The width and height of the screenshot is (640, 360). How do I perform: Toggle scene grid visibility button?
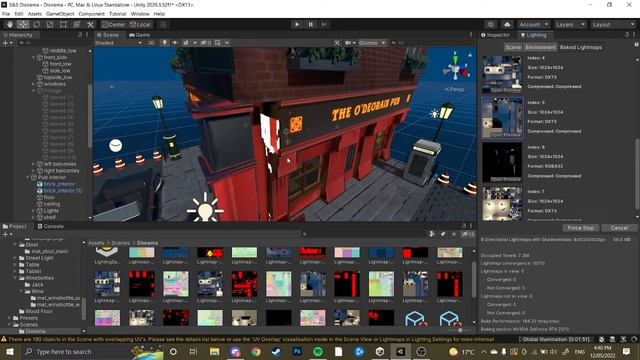[x=218, y=43]
